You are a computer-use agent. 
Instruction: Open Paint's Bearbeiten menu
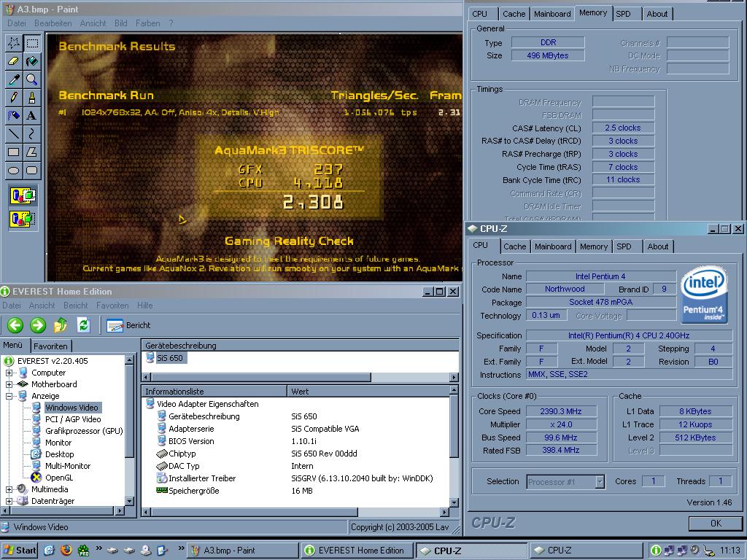53,23
